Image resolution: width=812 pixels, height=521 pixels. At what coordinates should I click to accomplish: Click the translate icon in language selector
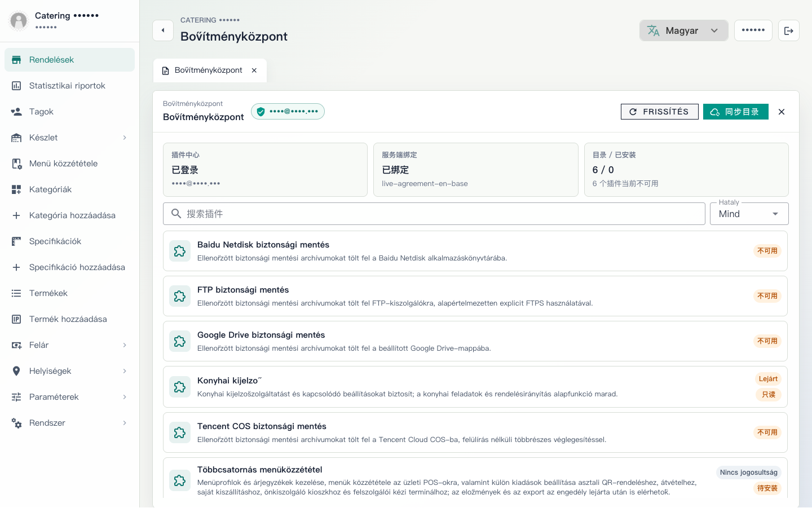click(653, 30)
